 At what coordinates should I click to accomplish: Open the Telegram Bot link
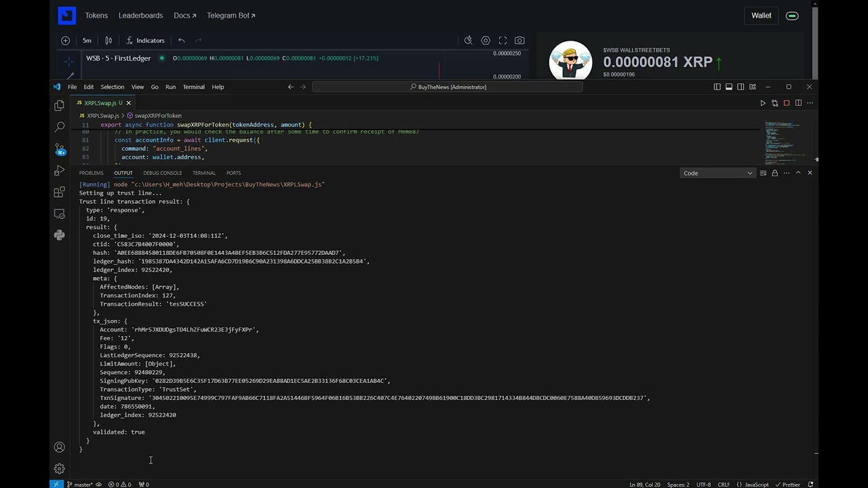(231, 15)
